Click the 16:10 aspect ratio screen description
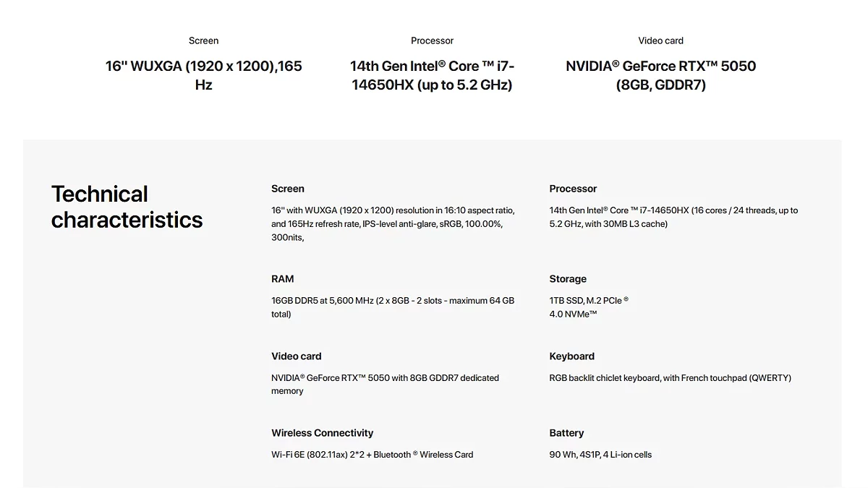The image size is (868, 488). 393,223
